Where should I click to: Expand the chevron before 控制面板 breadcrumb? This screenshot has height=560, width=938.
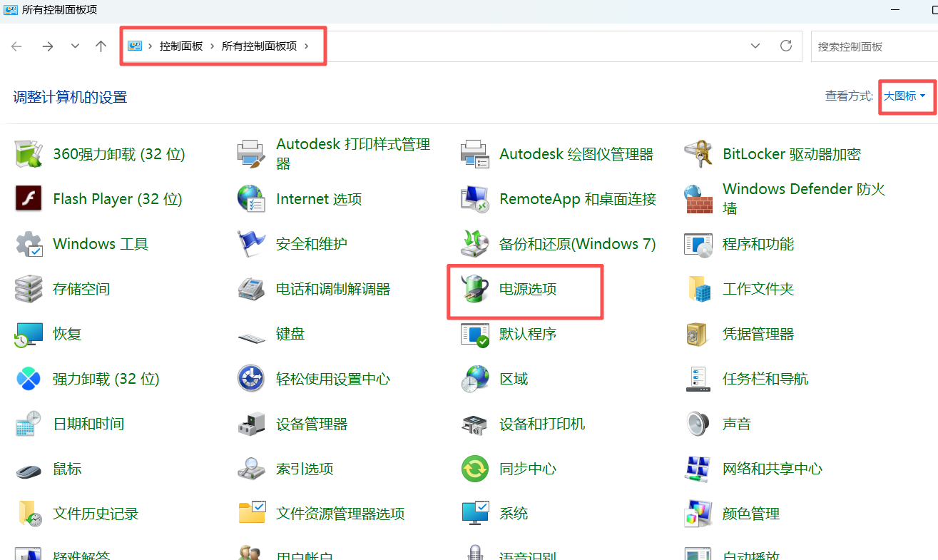pyautogui.click(x=151, y=46)
